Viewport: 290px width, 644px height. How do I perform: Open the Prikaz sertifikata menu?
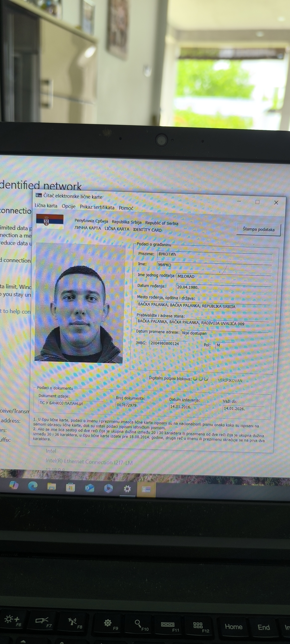point(97,207)
